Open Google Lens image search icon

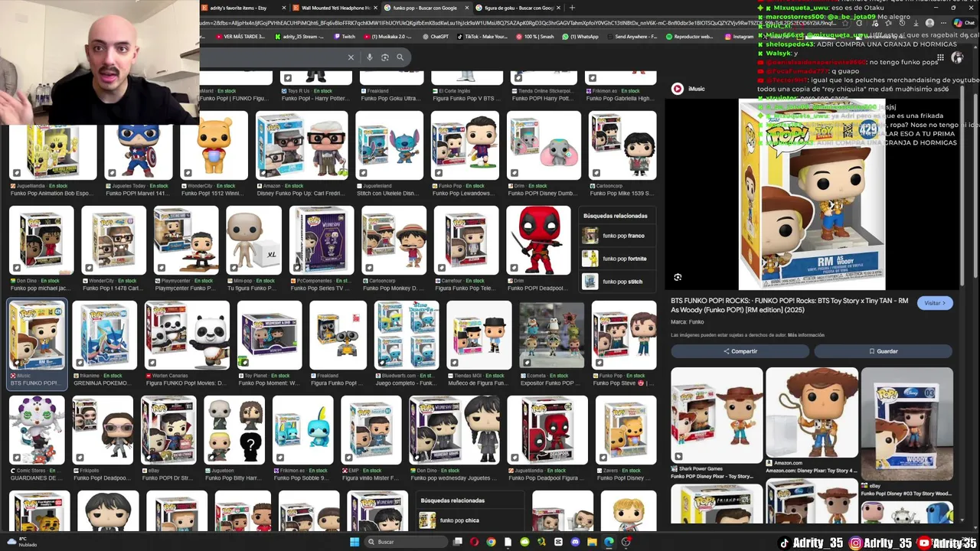coord(385,57)
